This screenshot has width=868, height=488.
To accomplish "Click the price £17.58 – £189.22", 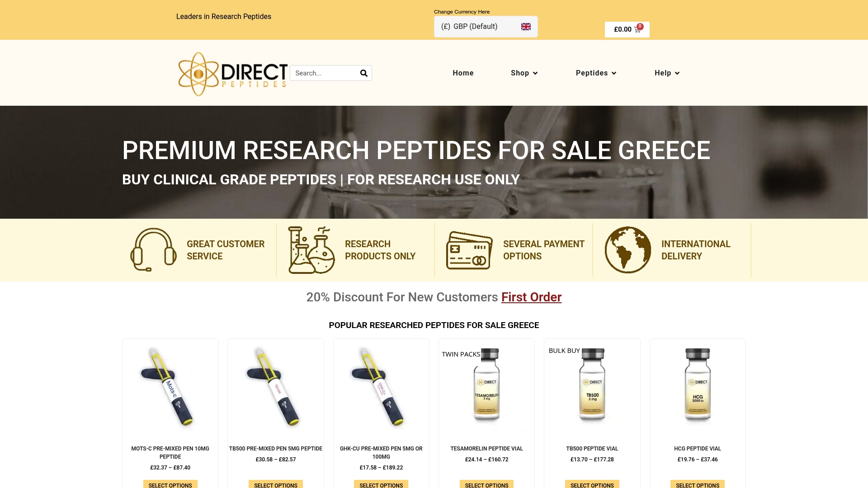I will click(x=381, y=468).
